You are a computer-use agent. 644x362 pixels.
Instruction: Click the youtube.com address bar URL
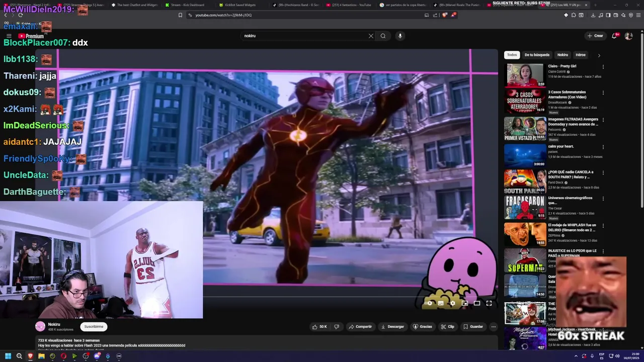point(223,15)
